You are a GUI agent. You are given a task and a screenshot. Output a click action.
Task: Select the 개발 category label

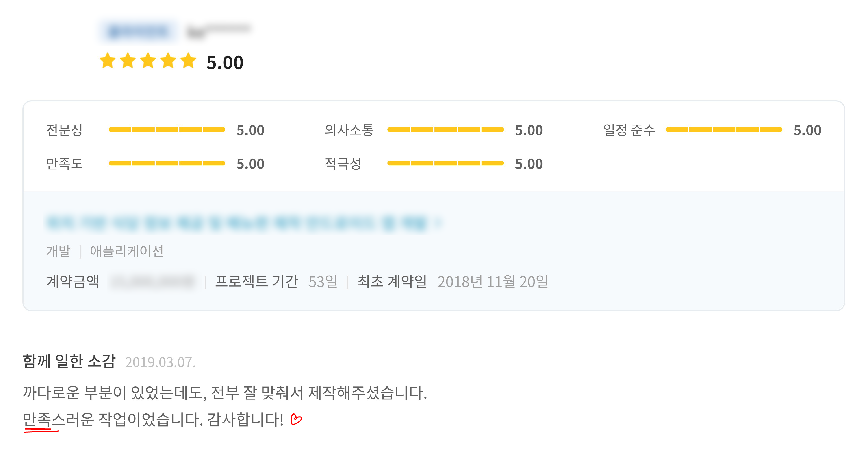tap(58, 251)
